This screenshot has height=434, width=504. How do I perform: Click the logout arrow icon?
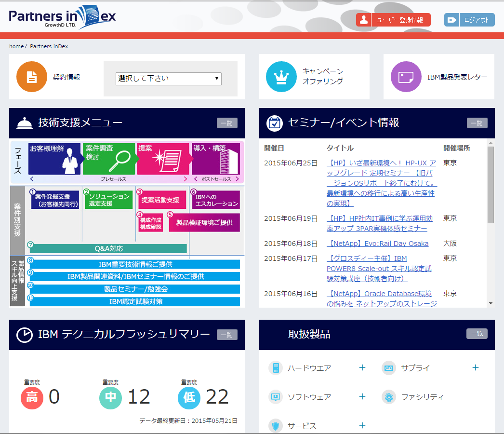451,20
